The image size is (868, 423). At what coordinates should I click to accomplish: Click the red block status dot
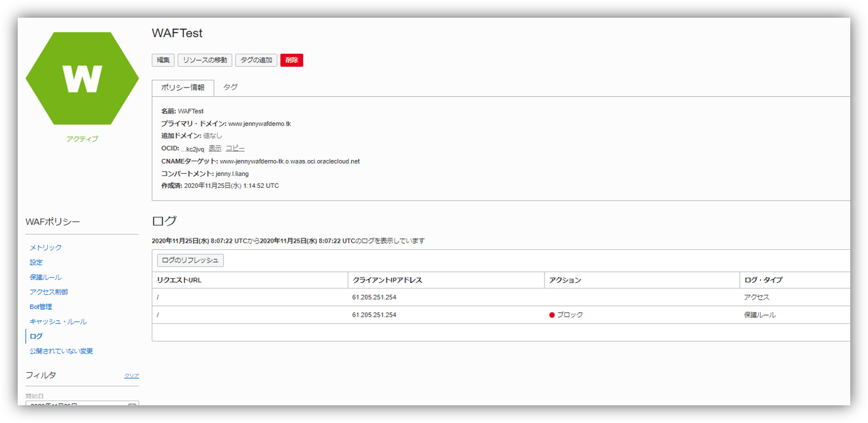(552, 315)
